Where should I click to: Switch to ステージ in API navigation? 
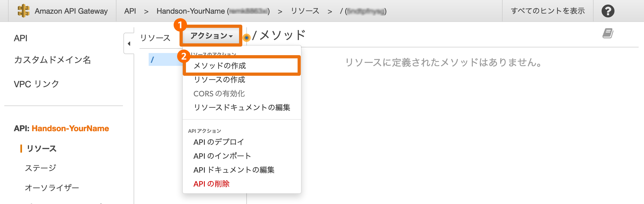pos(41,168)
